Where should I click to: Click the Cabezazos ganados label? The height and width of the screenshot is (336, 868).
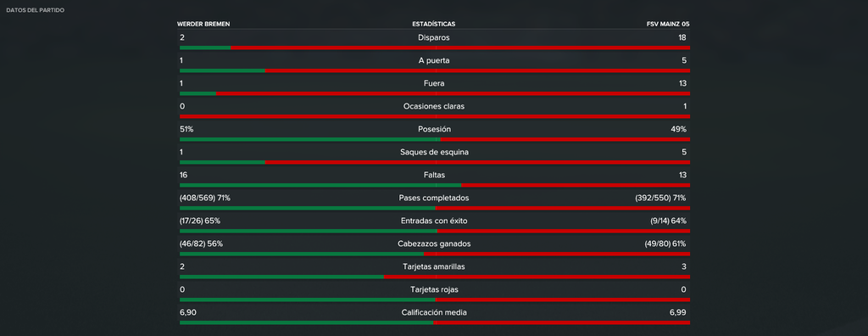click(433, 244)
